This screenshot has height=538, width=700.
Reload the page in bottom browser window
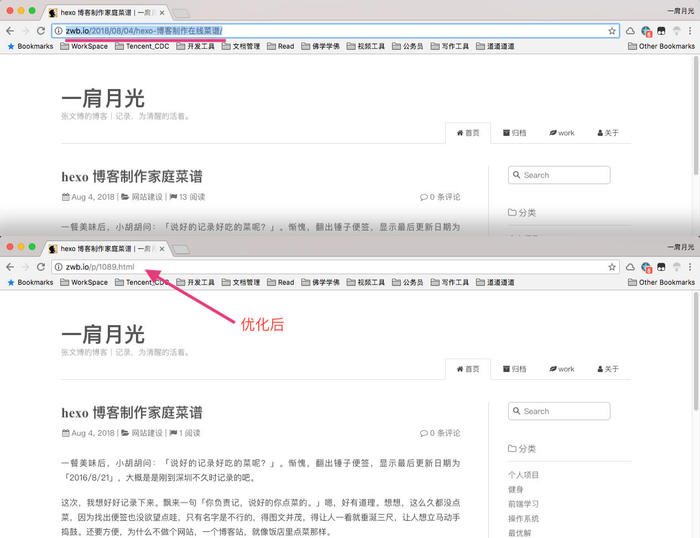[41, 267]
